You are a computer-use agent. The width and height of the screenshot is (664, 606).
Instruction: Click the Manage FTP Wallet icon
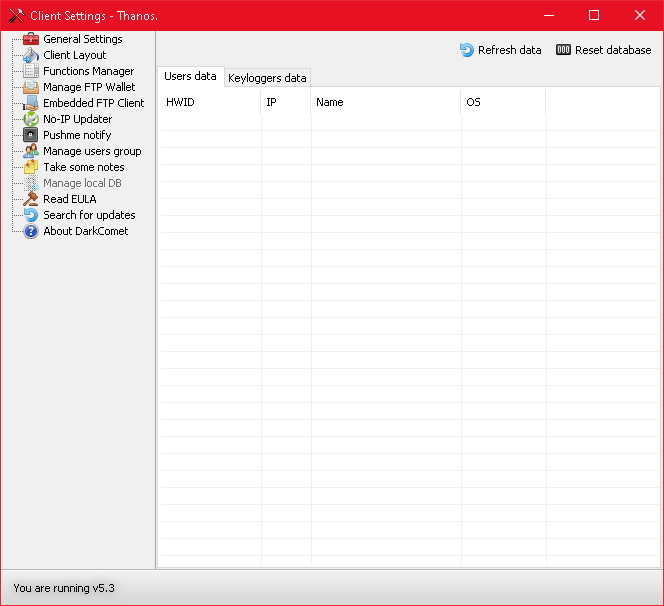(x=31, y=87)
